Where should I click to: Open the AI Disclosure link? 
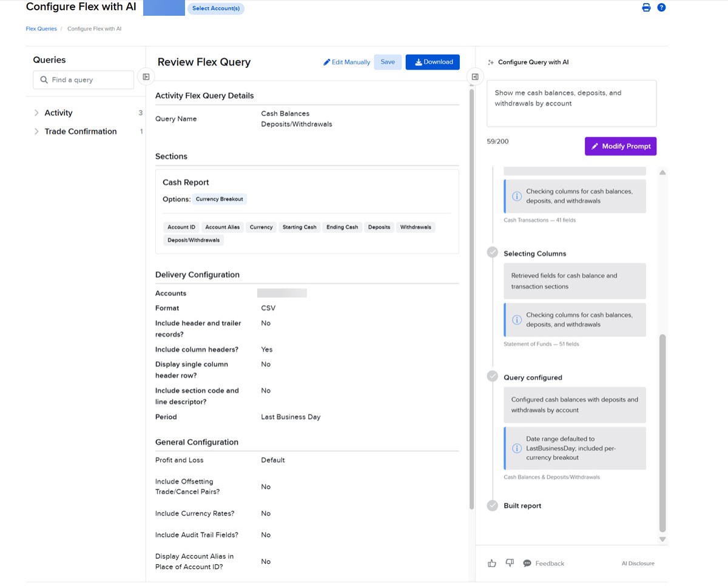[638, 564]
